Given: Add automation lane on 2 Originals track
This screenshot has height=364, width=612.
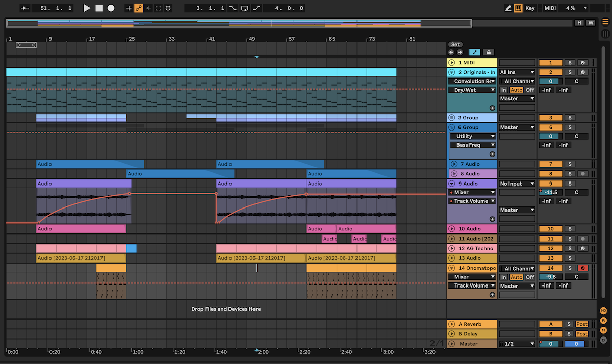Looking at the screenshot, I should [x=492, y=108].
